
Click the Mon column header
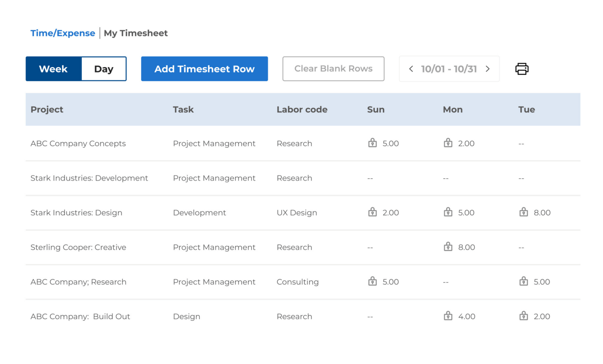coord(453,109)
